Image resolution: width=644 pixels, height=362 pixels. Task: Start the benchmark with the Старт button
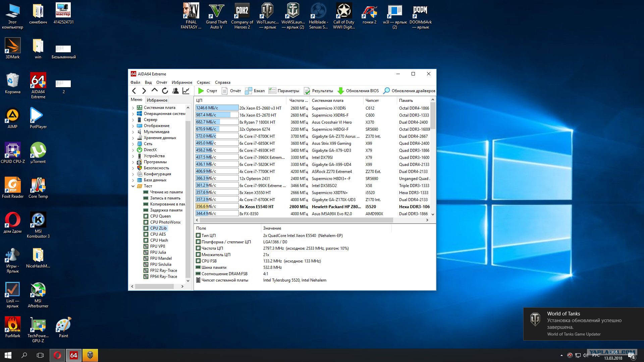[207, 91]
